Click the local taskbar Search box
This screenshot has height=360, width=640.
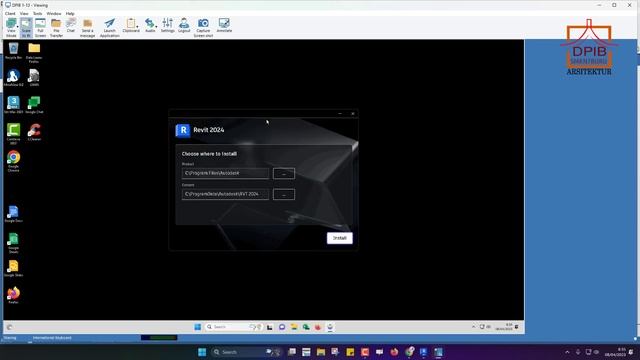(x=246, y=352)
